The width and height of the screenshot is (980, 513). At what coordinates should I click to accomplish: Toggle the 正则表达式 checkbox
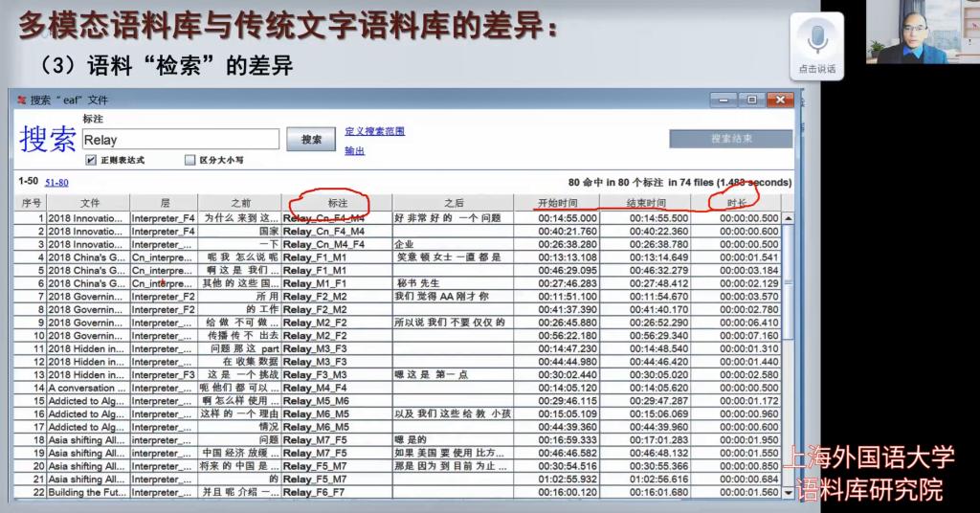click(x=92, y=160)
